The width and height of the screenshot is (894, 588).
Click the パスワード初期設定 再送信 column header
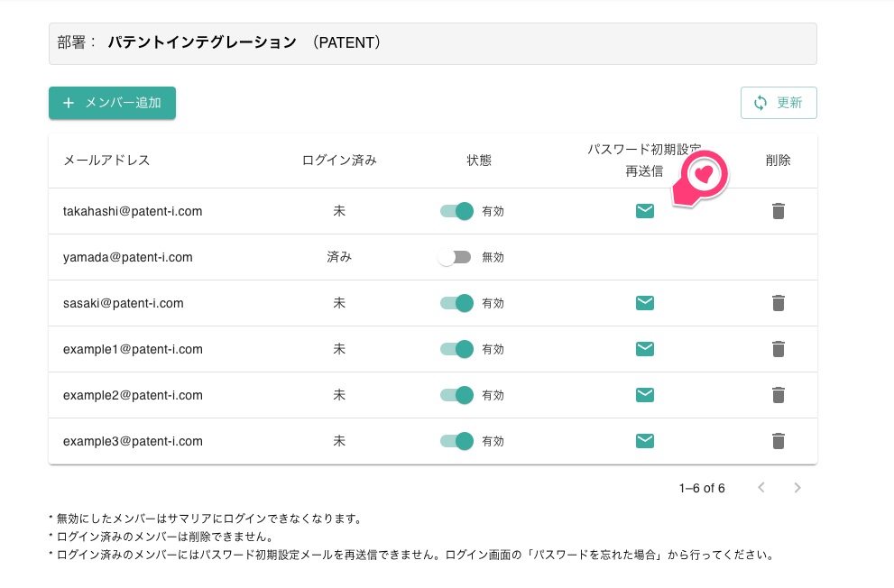(x=644, y=161)
